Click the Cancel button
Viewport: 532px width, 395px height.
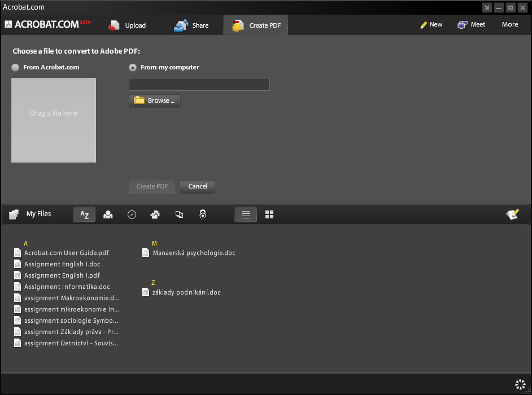(x=198, y=186)
